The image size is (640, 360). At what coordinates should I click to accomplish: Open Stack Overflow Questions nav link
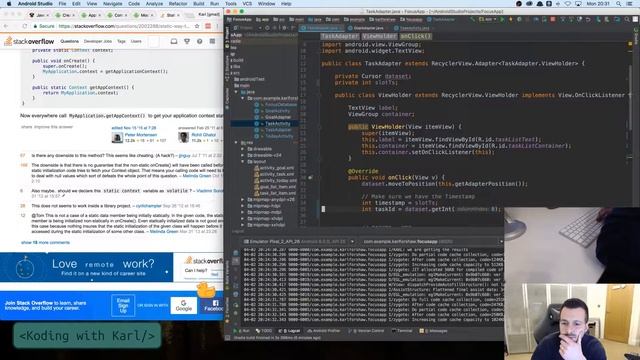pos(69,41)
